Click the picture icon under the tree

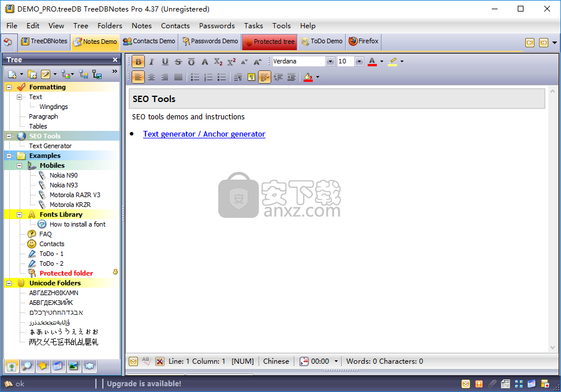(x=74, y=366)
